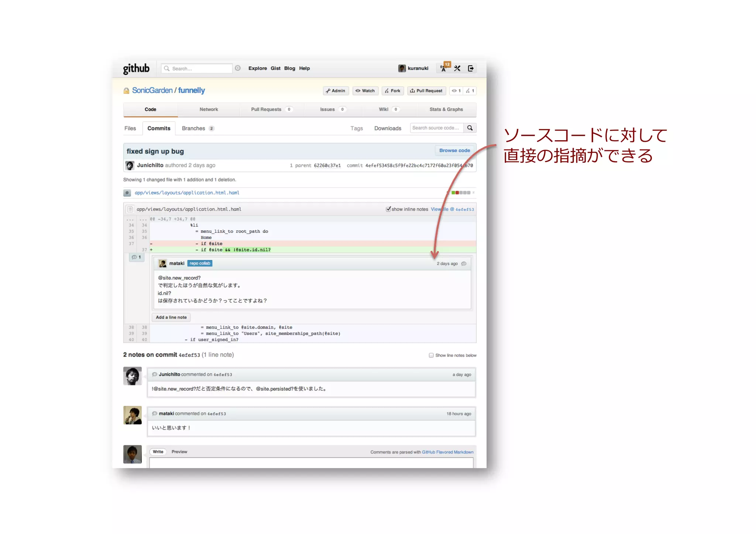The image size is (756, 534).
Task: Open GitHub Flavored Markdown link
Action: tap(447, 452)
